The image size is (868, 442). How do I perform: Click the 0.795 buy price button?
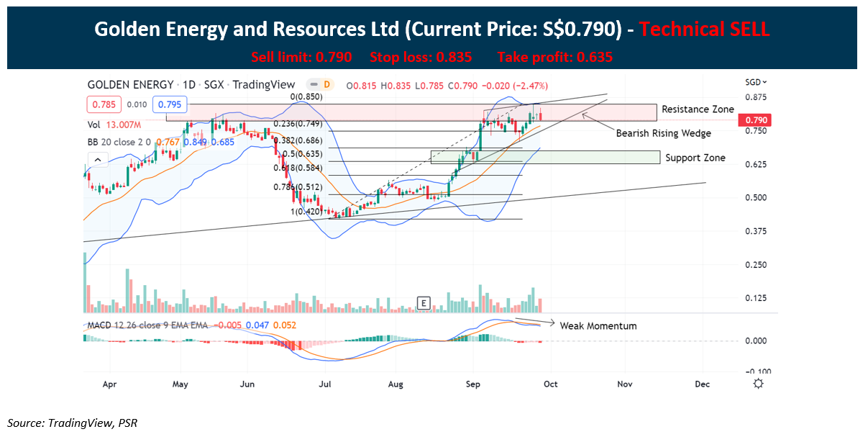click(x=170, y=105)
